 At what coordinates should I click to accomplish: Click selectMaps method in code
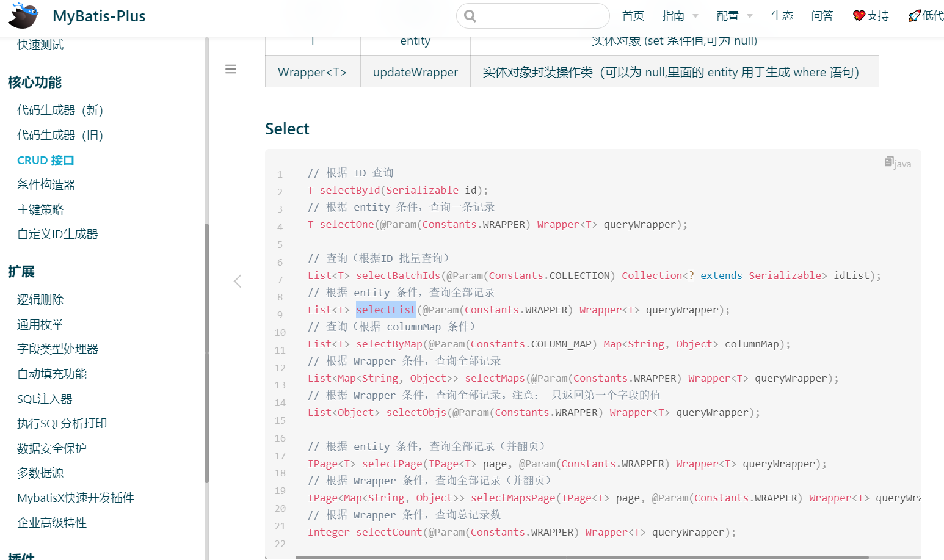click(x=495, y=378)
